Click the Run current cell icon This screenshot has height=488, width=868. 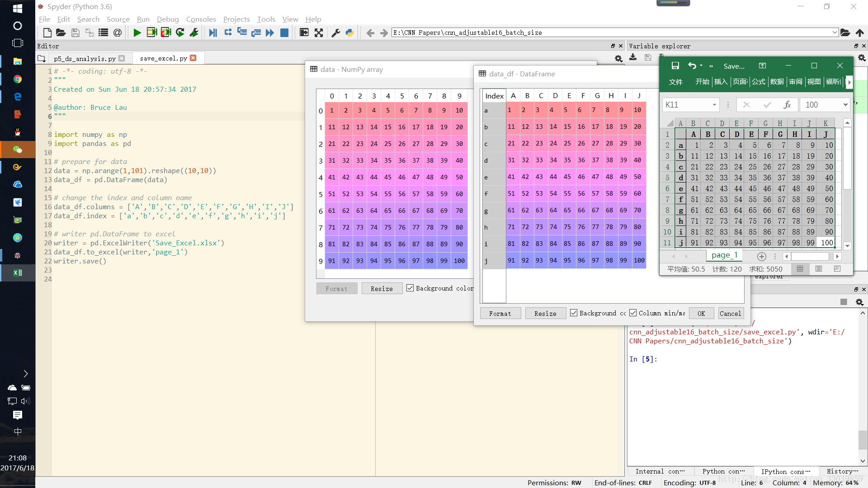click(151, 33)
